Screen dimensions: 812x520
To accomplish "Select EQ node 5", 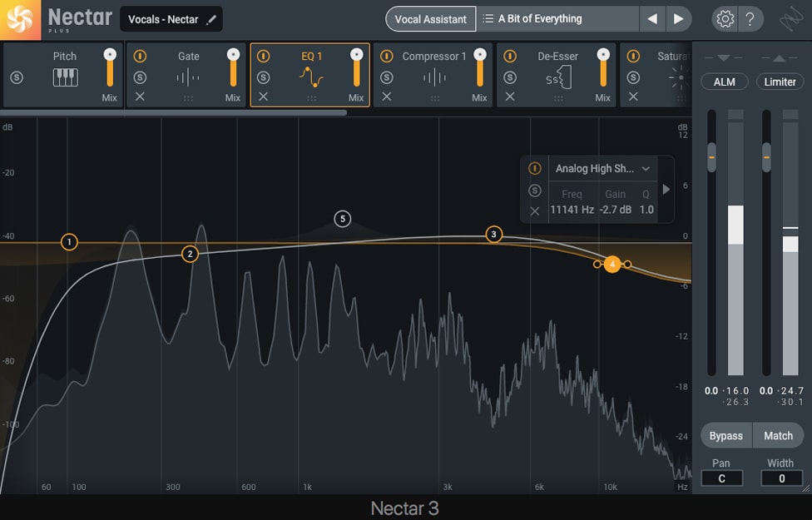I will click(342, 219).
